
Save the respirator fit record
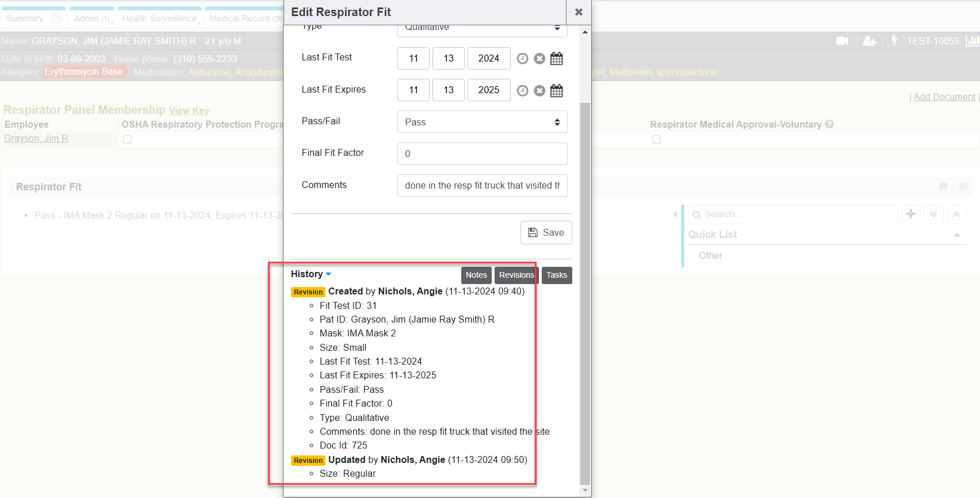pos(546,232)
